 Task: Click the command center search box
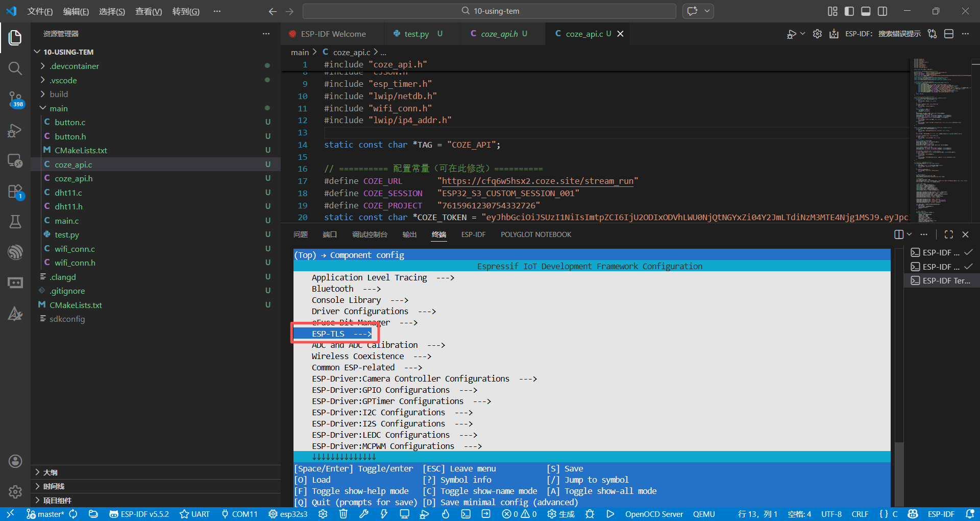click(x=489, y=11)
